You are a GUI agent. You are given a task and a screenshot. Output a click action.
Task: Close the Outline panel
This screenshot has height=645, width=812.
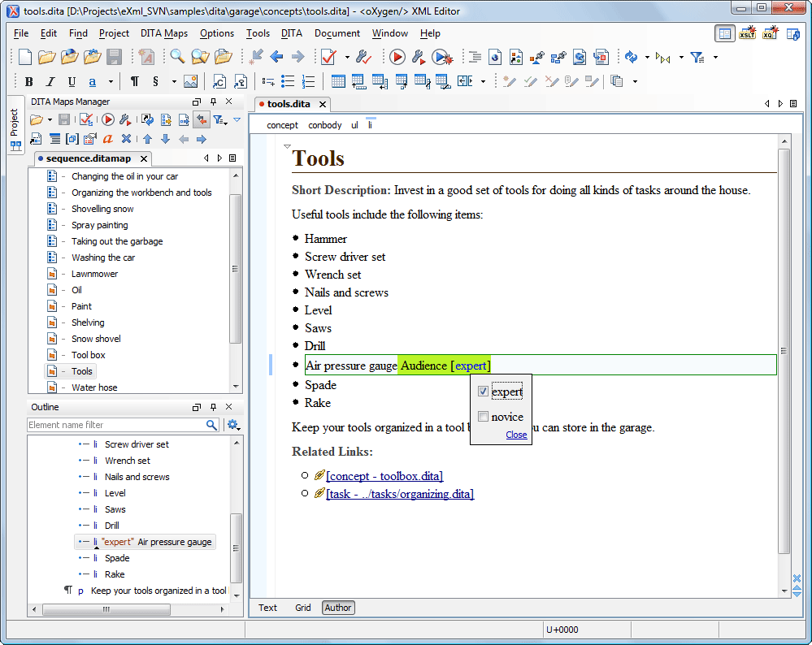[x=229, y=407]
